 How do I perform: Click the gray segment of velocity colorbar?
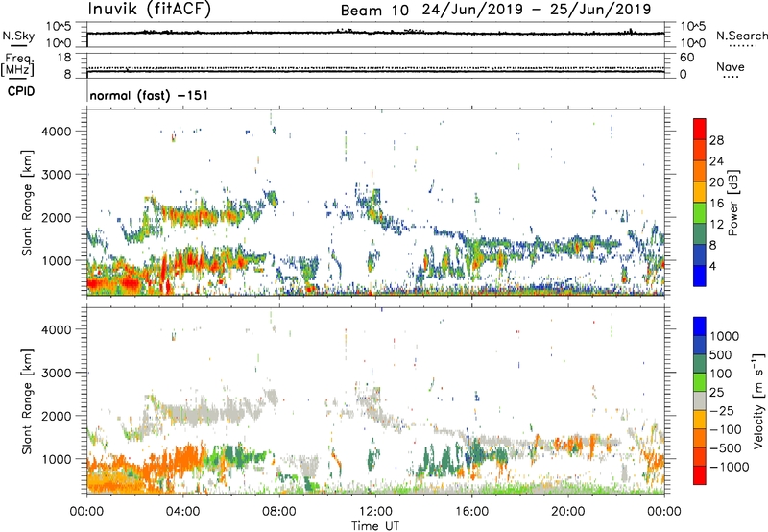coord(700,401)
